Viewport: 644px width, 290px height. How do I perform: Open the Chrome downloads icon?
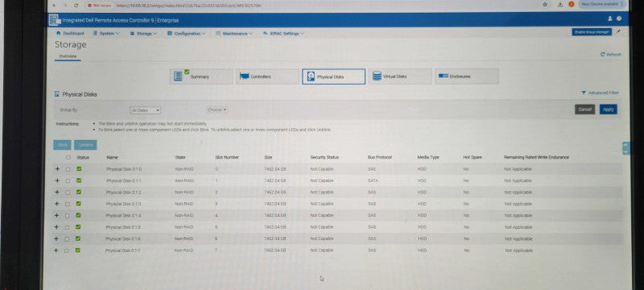pyautogui.click(x=560, y=4)
